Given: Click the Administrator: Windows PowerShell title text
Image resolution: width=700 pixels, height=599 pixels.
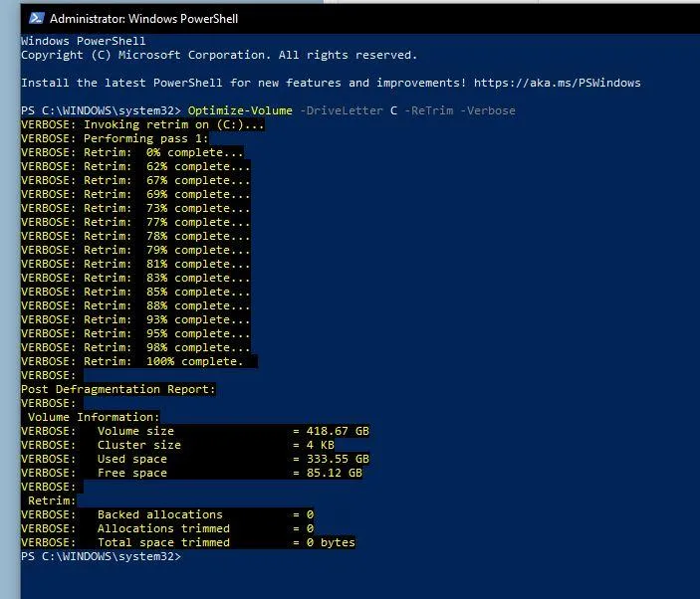Looking at the screenshot, I should [x=143, y=19].
